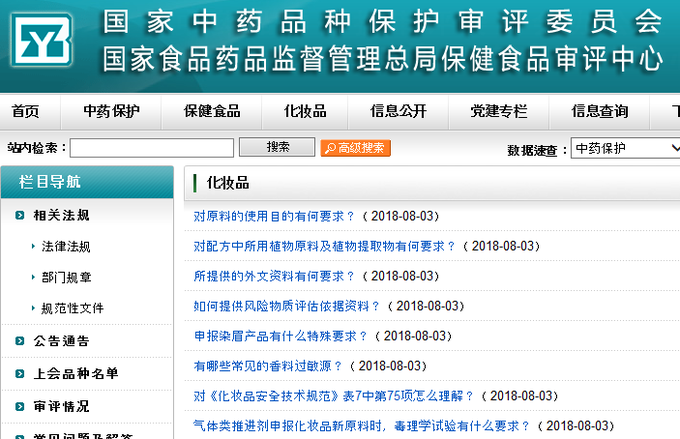The width and height of the screenshot is (680, 439).
Task: Click the 栏目导航 sidebar header
Action: pyautogui.click(x=87, y=182)
